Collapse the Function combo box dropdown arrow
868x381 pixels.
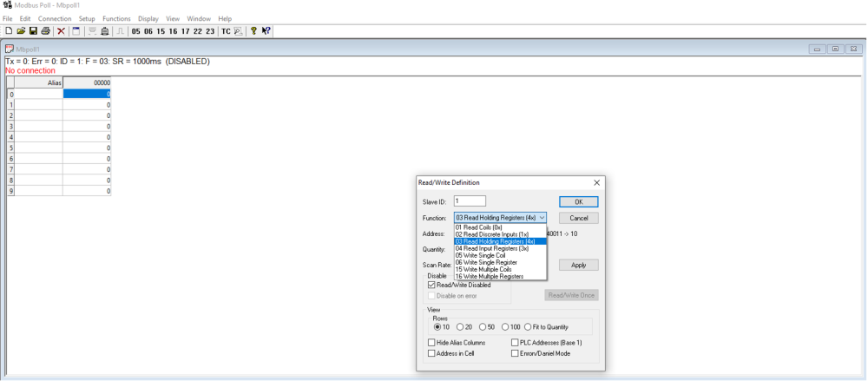click(542, 218)
